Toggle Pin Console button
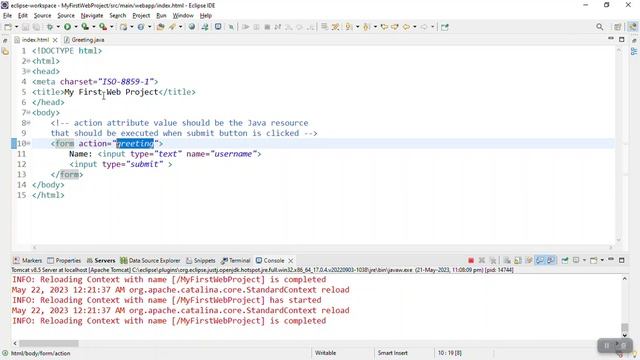Viewport: 640px width, 360px height. (x=565, y=260)
